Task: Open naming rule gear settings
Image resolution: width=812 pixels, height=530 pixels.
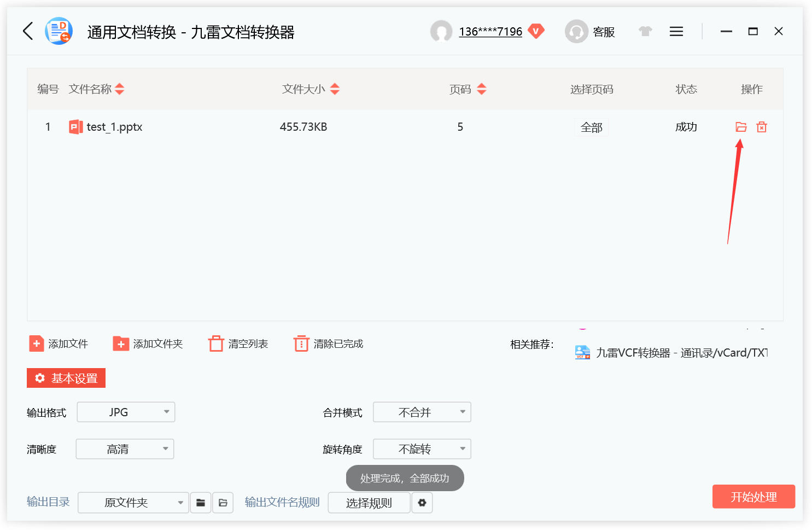Action: [422, 503]
